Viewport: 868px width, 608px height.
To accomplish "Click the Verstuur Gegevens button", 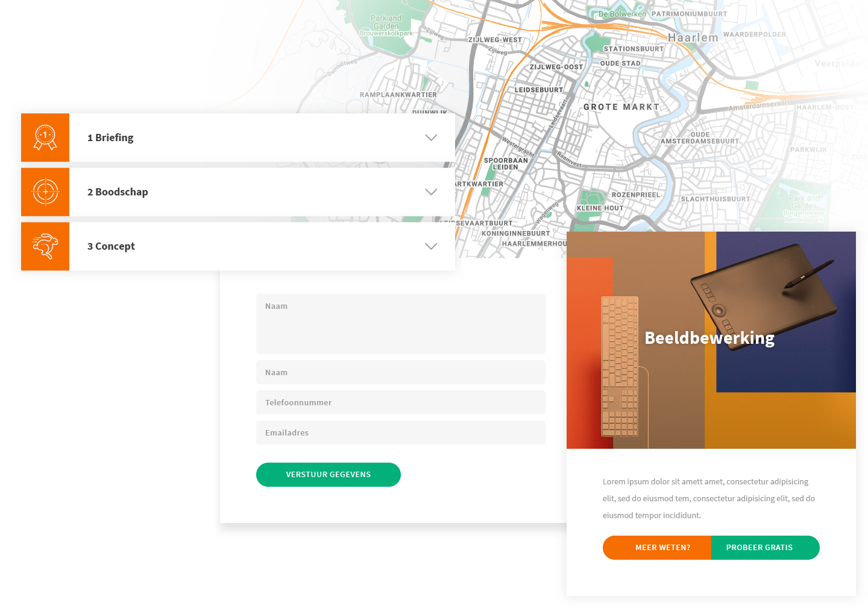I will (329, 475).
